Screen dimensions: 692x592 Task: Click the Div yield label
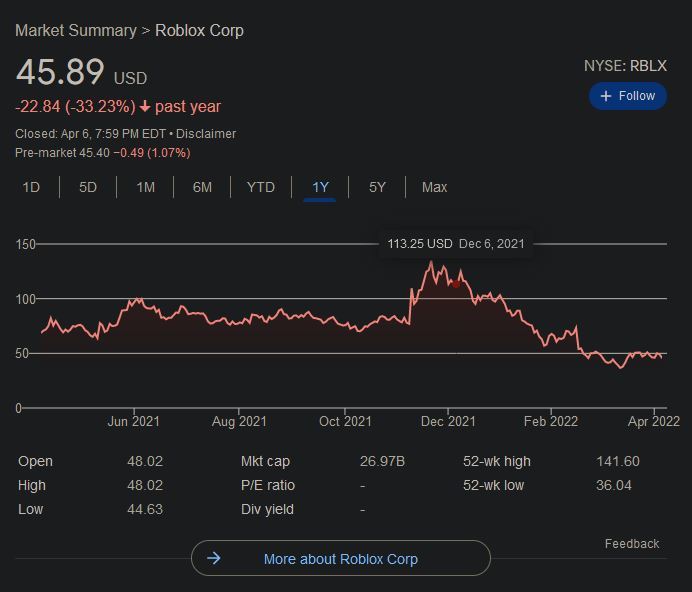pyautogui.click(x=267, y=509)
